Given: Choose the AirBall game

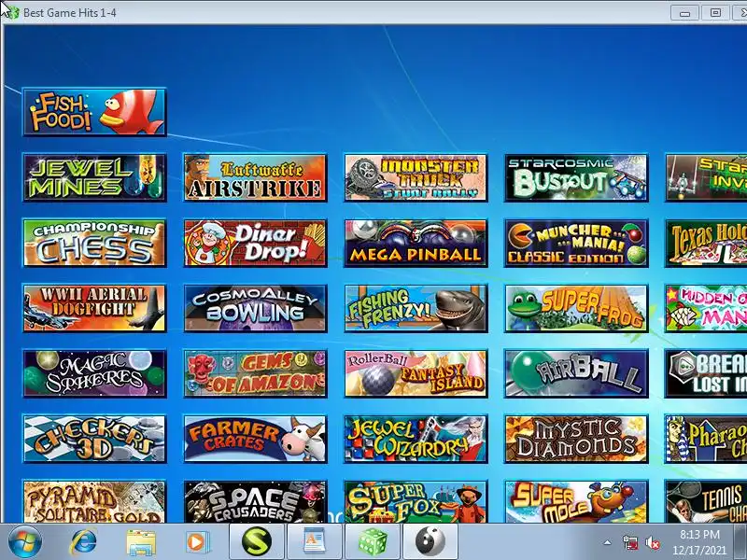Looking at the screenshot, I should [576, 373].
